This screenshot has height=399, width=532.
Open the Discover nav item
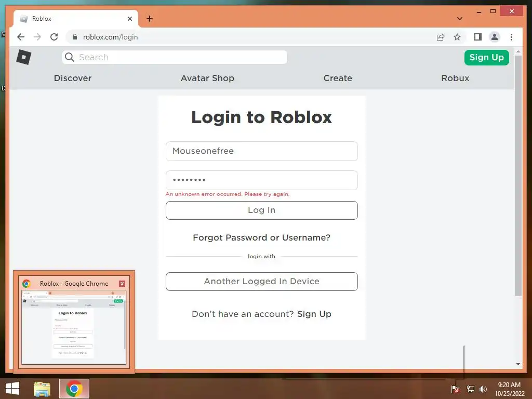click(x=73, y=78)
